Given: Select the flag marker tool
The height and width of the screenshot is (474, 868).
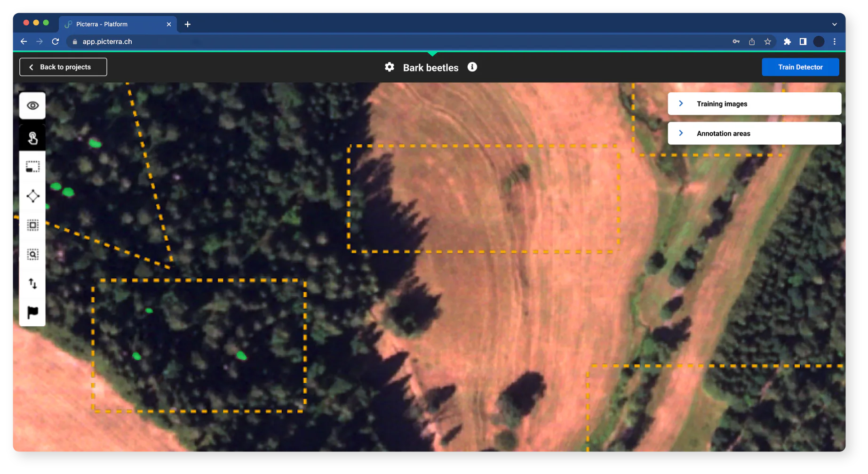Looking at the screenshot, I should click(x=32, y=312).
